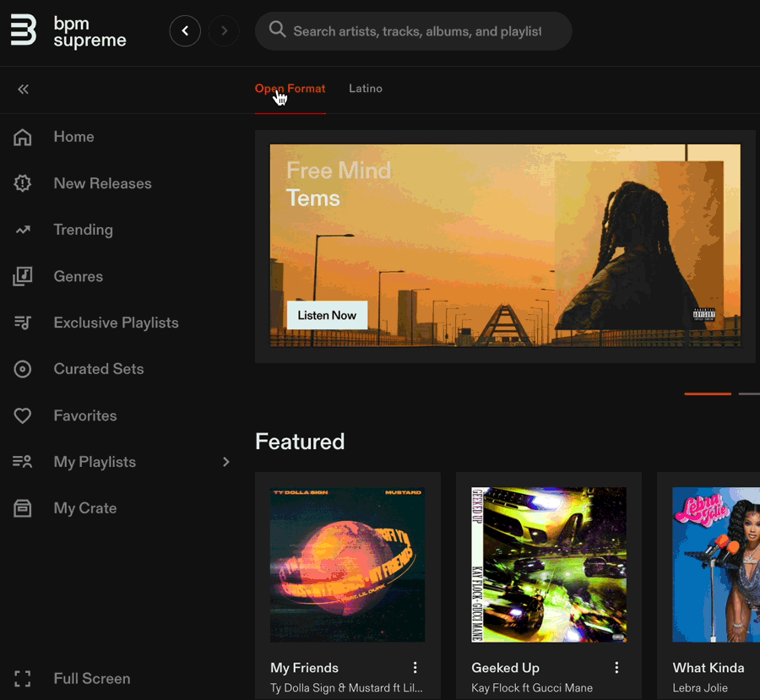Switch to the Latino tab
The height and width of the screenshot is (700, 760).
pos(366,89)
